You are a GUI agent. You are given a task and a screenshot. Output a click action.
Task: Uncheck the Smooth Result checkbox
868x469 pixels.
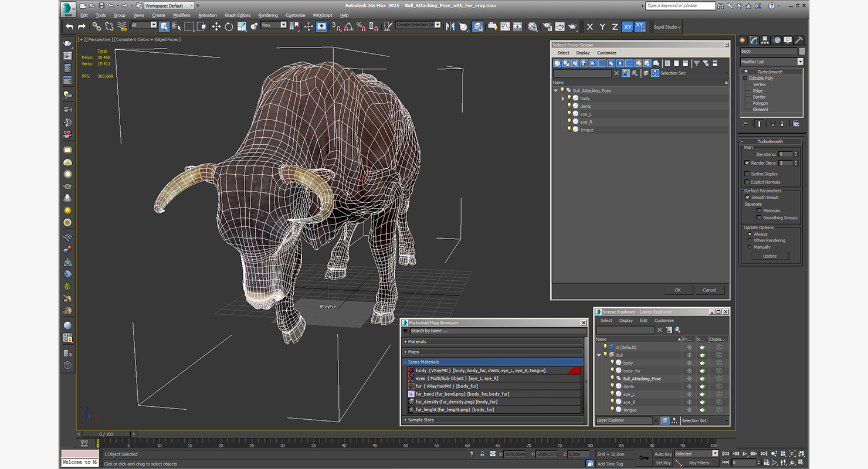747,198
